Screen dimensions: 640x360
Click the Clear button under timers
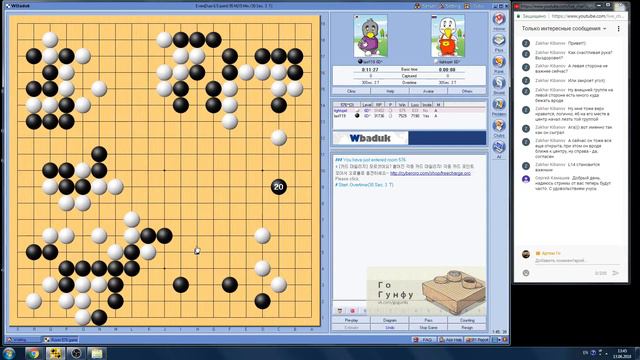tap(351, 91)
